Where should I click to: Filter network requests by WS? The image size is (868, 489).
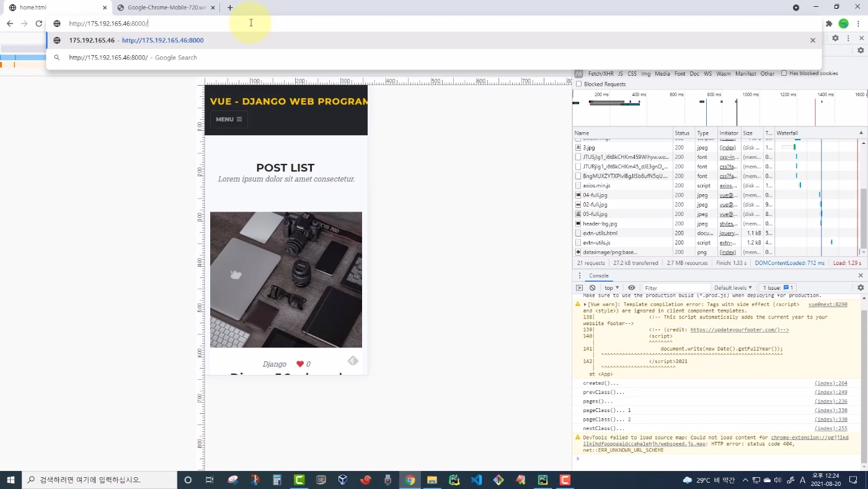(707, 73)
